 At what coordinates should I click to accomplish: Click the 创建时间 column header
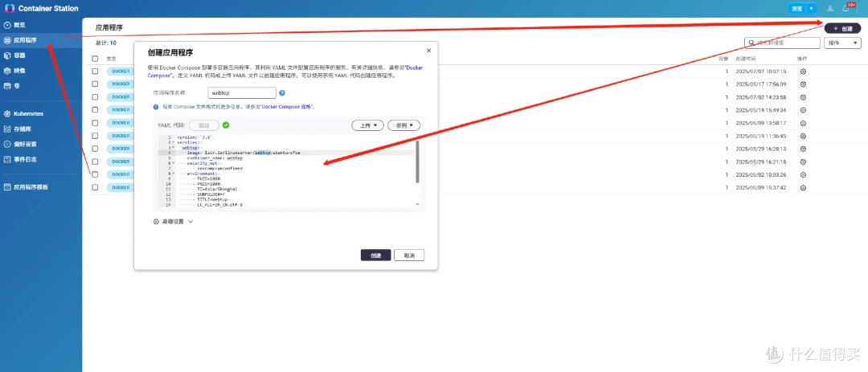pyautogui.click(x=745, y=59)
